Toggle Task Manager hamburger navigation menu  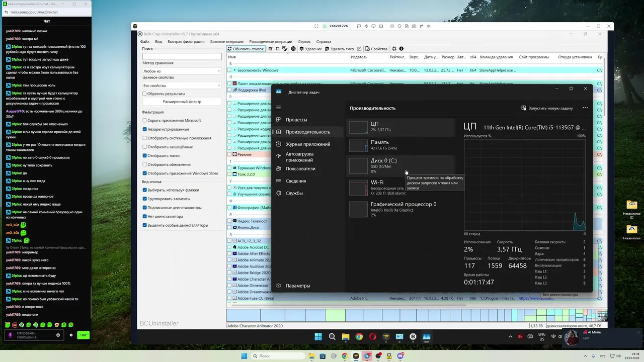tap(278, 107)
